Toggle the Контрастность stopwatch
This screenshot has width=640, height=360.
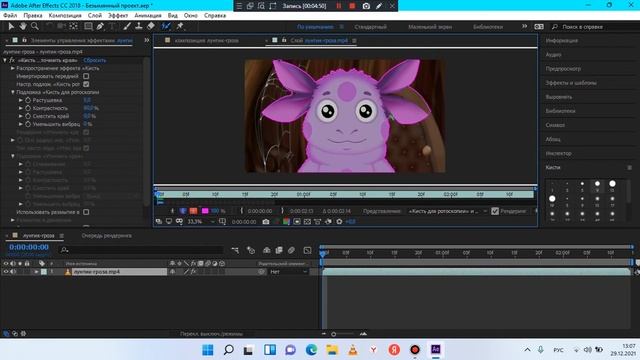pyautogui.click(x=28, y=108)
